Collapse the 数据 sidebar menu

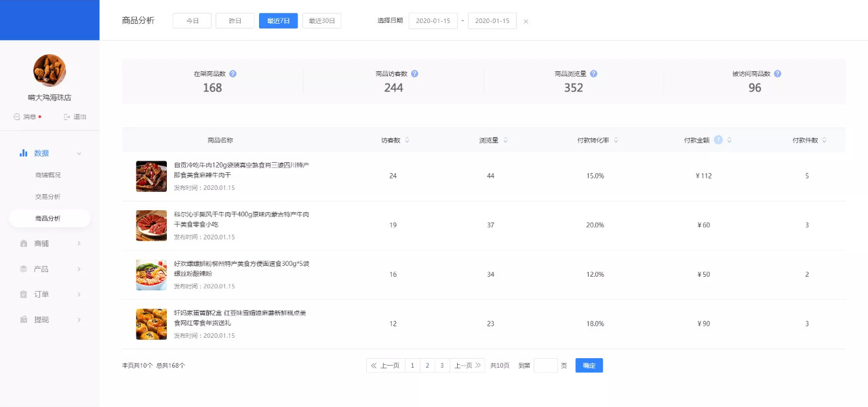coord(79,153)
